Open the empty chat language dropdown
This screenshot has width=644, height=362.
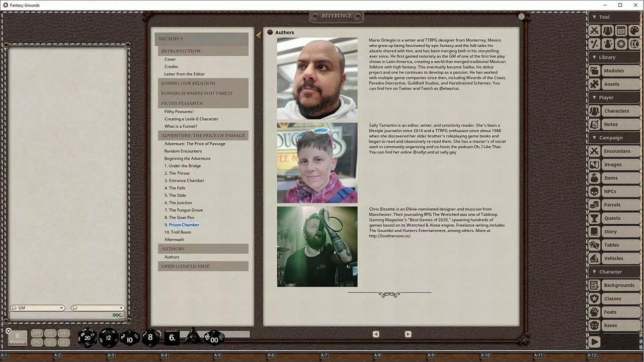point(98,308)
